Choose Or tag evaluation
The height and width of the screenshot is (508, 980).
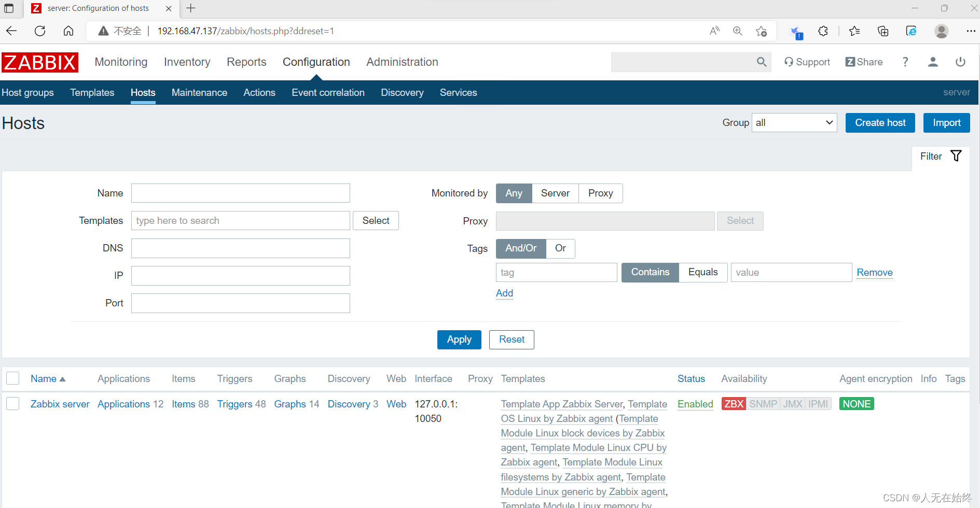pyautogui.click(x=560, y=248)
